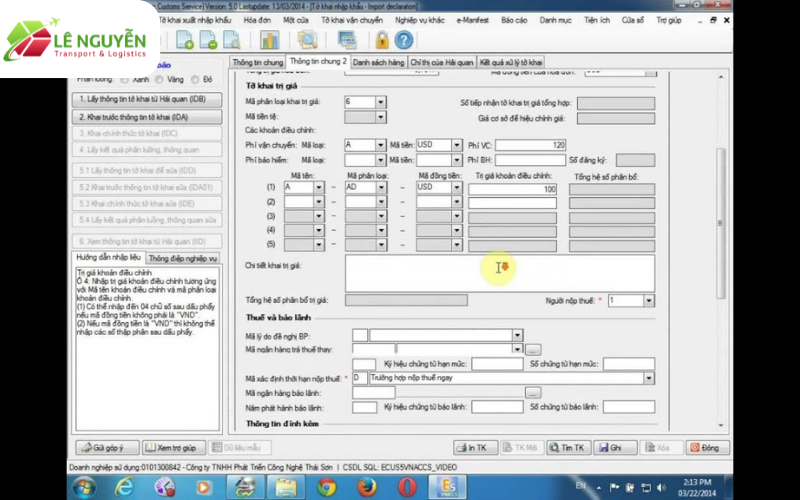Open row (1) Mã đồng tiền USD dropdown
The image size is (800, 500).
point(457,187)
